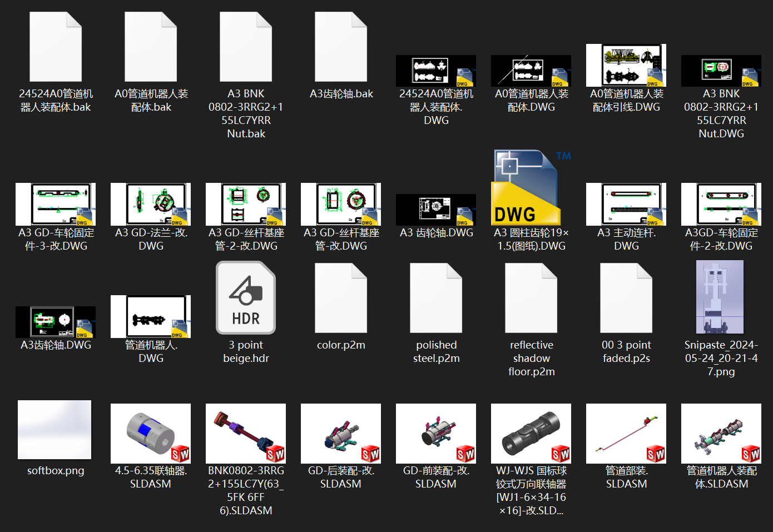The image size is (773, 532).
Task: Click the file name '00 3 point faded.p2s'
Action: pos(626,351)
